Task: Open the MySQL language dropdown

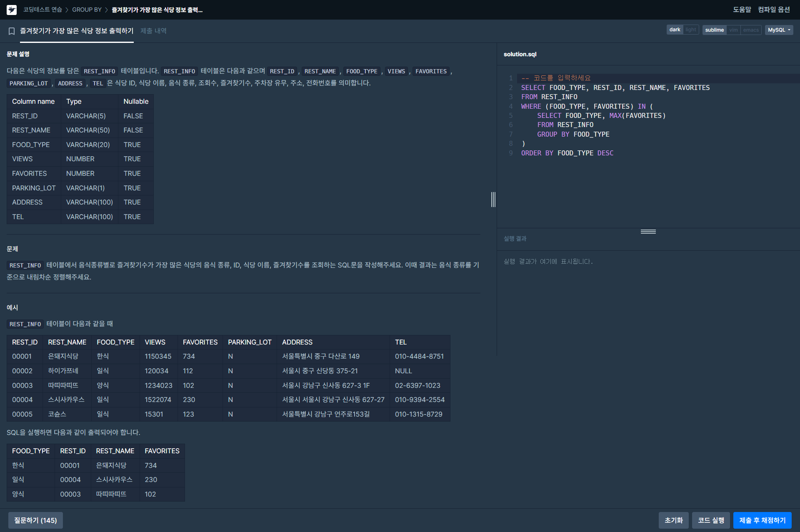Action: pyautogui.click(x=778, y=30)
